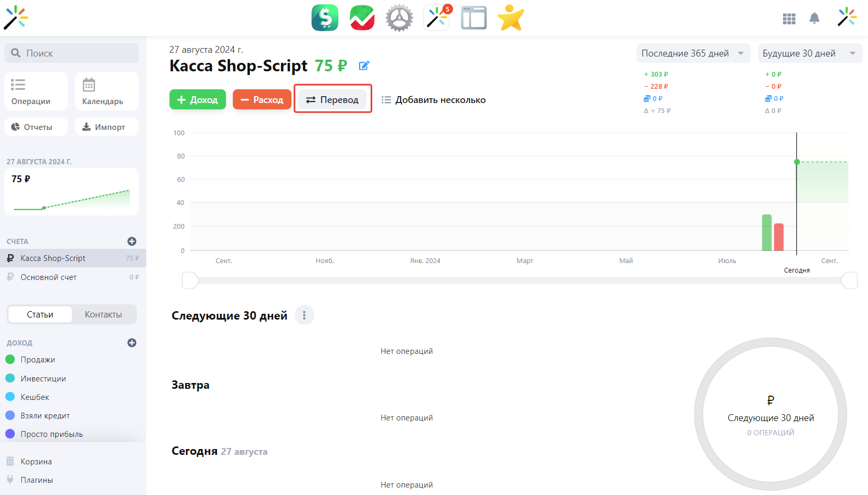Click the left handle of chart range slider
This screenshot has height=495, width=868.
click(x=190, y=281)
